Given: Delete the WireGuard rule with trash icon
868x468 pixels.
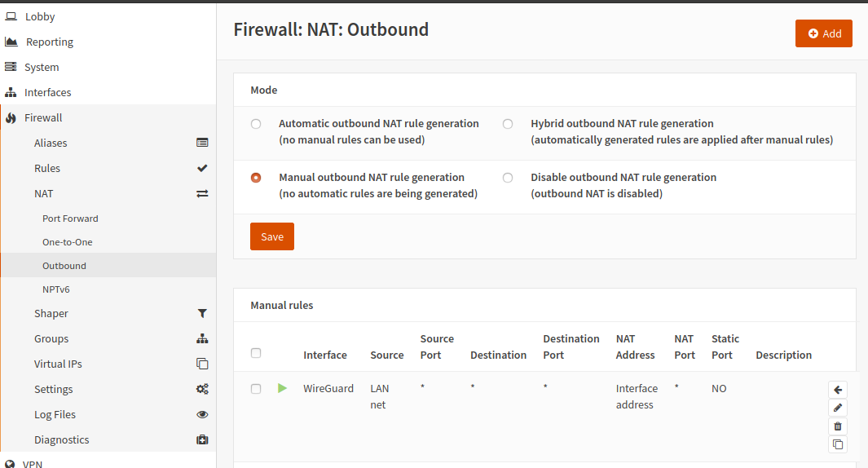Looking at the screenshot, I should pyautogui.click(x=838, y=426).
